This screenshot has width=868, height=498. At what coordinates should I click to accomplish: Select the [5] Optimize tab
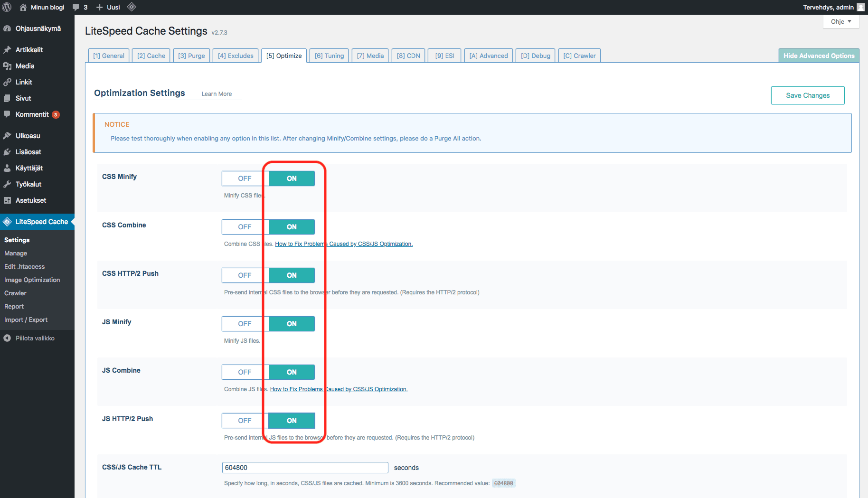[284, 56]
